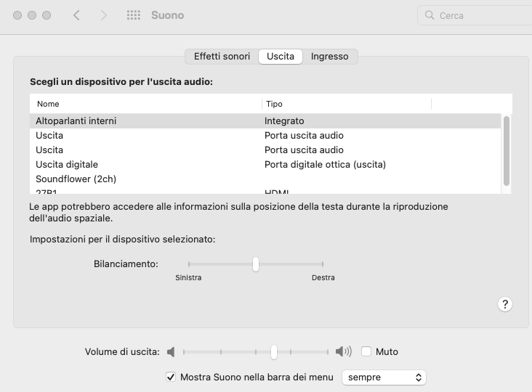Show all preferences grid icon
This screenshot has width=532, height=392.
pyautogui.click(x=133, y=15)
